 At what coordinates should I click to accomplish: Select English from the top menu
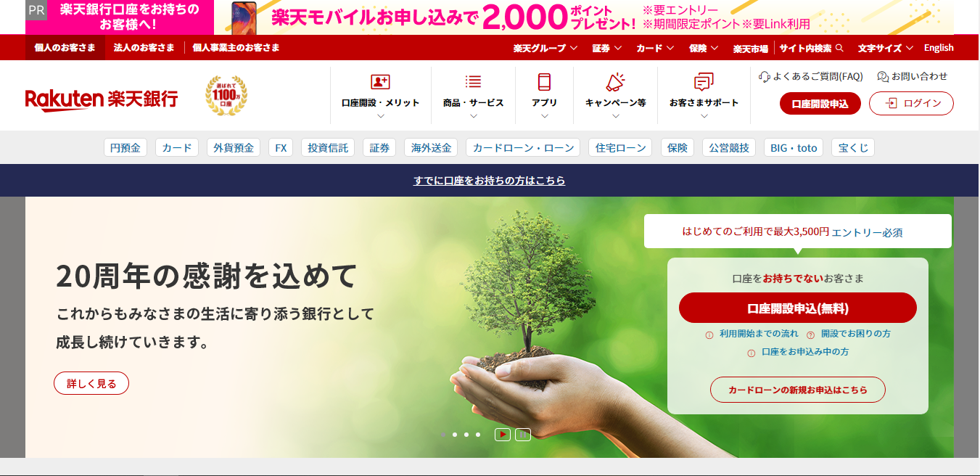938,47
